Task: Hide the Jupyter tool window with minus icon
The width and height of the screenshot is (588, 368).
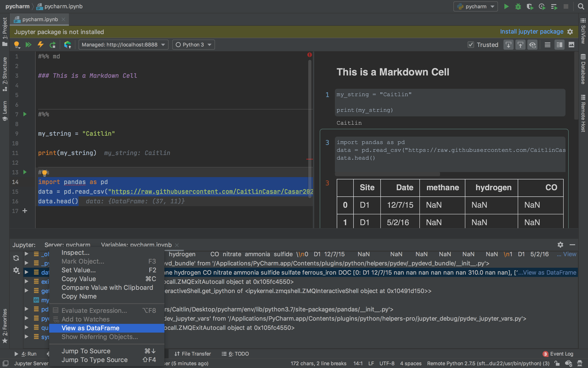Action: 572,244
